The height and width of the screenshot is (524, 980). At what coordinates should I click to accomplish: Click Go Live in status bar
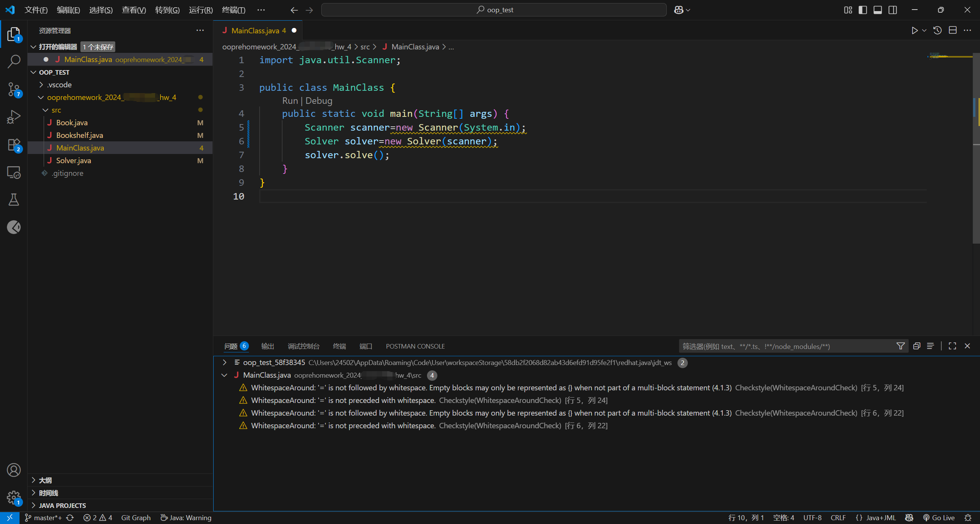pyautogui.click(x=939, y=518)
